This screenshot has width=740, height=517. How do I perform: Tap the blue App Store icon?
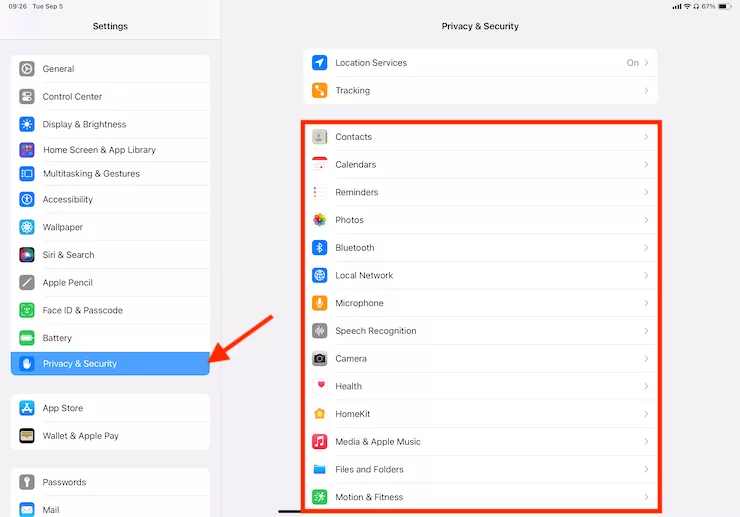click(x=27, y=408)
